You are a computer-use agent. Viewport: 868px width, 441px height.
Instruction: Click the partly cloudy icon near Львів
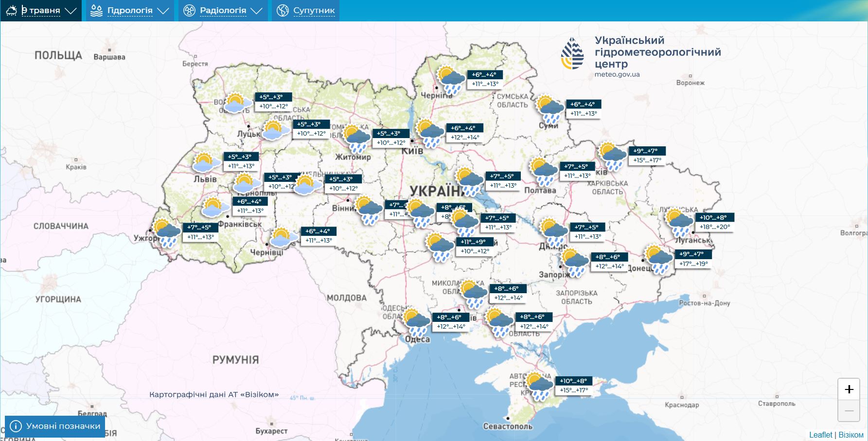[x=207, y=162]
